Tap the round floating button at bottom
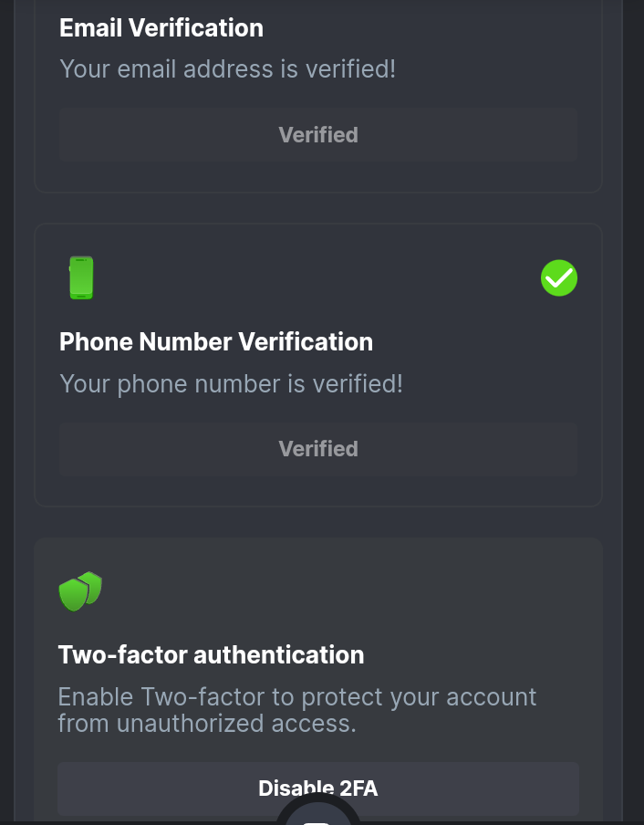This screenshot has height=825, width=644. (x=318, y=815)
